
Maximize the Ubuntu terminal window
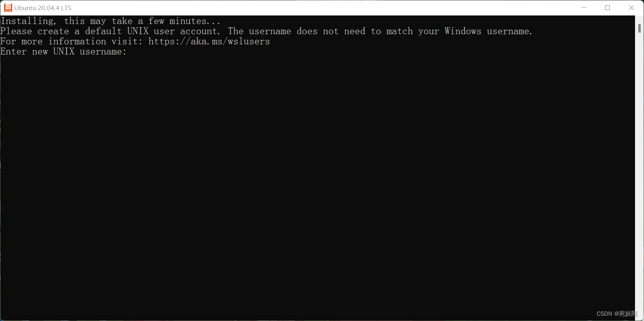point(607,8)
